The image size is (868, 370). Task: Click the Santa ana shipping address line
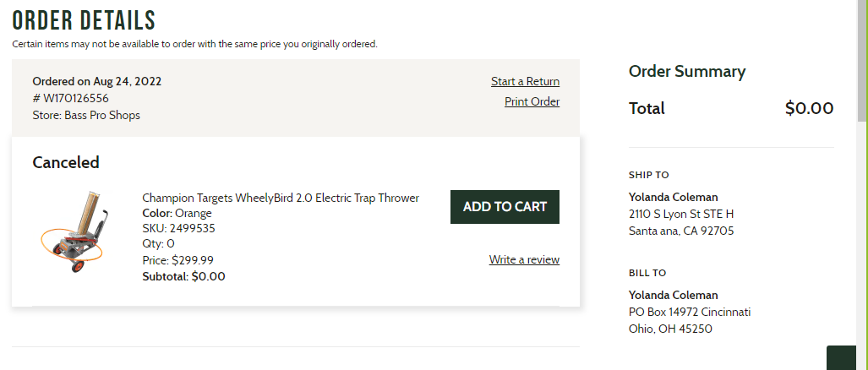(681, 231)
